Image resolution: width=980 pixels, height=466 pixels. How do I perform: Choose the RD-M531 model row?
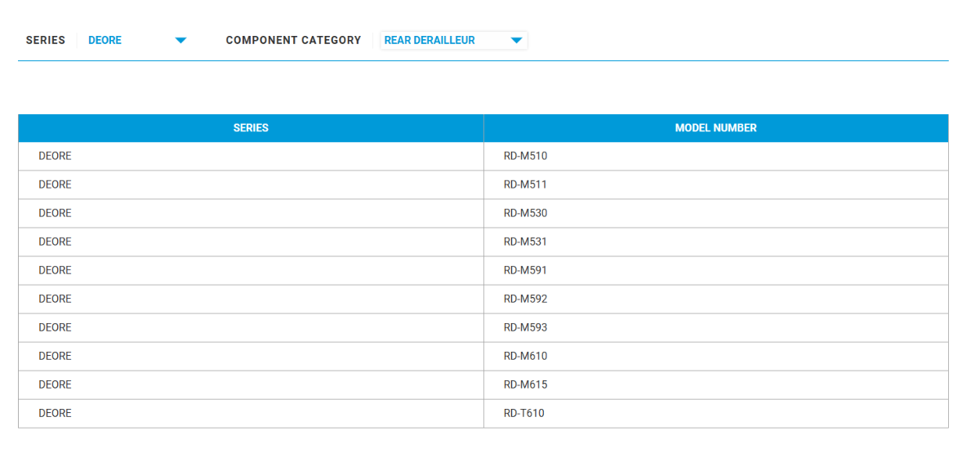(525, 242)
